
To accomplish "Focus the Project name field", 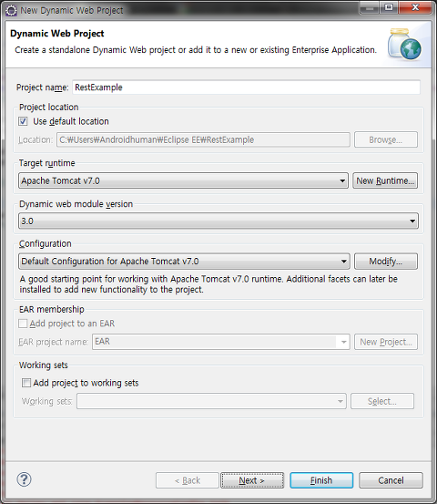I will (246, 87).
